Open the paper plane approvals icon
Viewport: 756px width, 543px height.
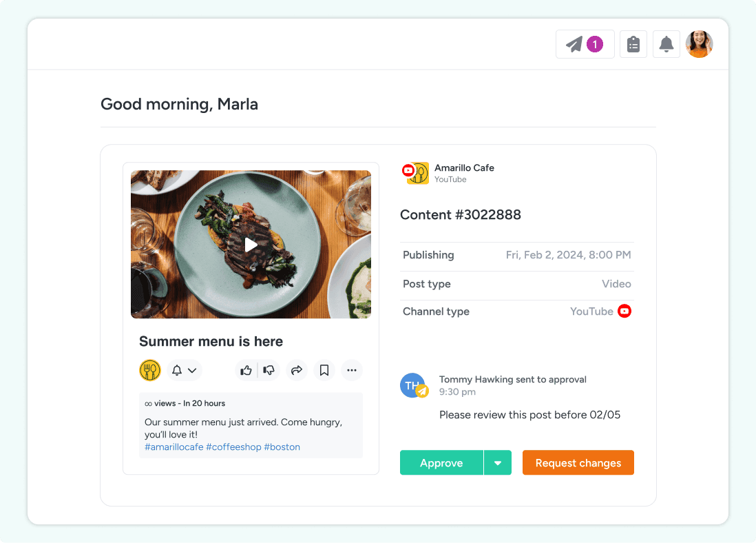point(585,44)
